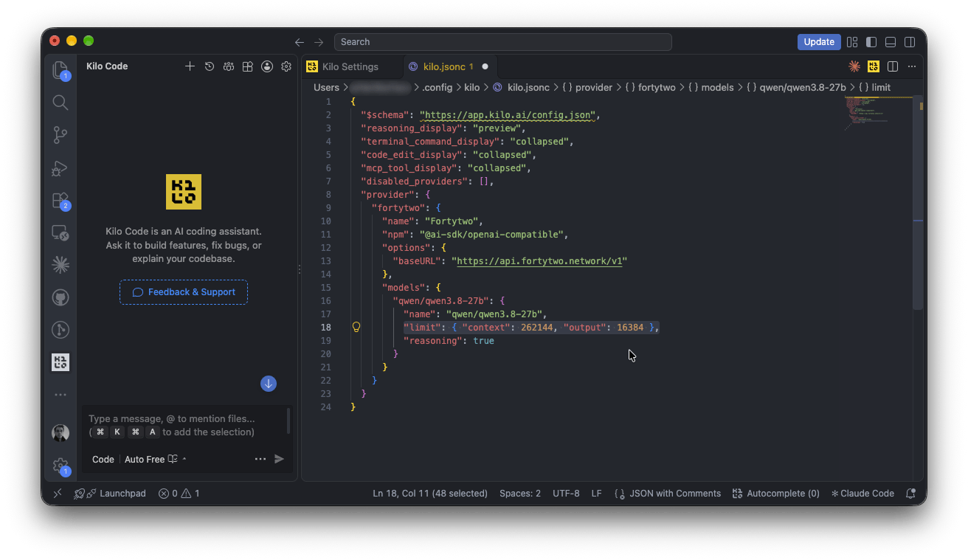Open the GitHub view in activity bar
Image resolution: width=968 pixels, height=560 pixels.
click(60, 298)
